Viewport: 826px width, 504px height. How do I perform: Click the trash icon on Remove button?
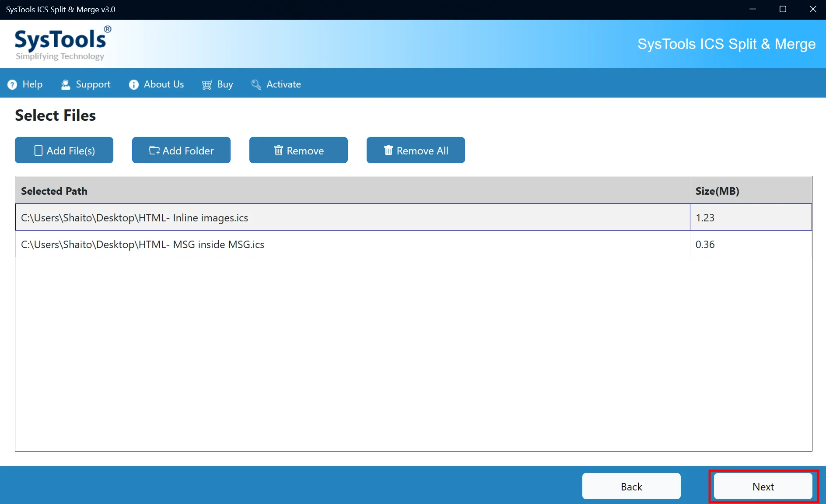point(278,150)
